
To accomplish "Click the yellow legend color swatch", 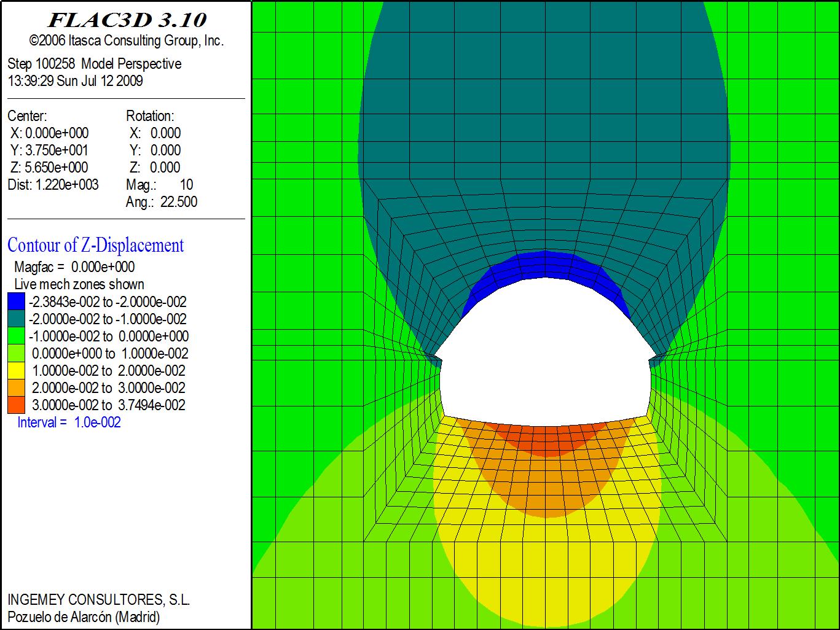I will pyautogui.click(x=16, y=370).
